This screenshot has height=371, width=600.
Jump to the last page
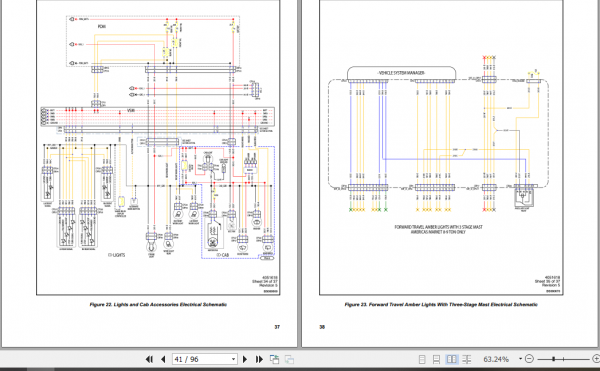(x=259, y=359)
